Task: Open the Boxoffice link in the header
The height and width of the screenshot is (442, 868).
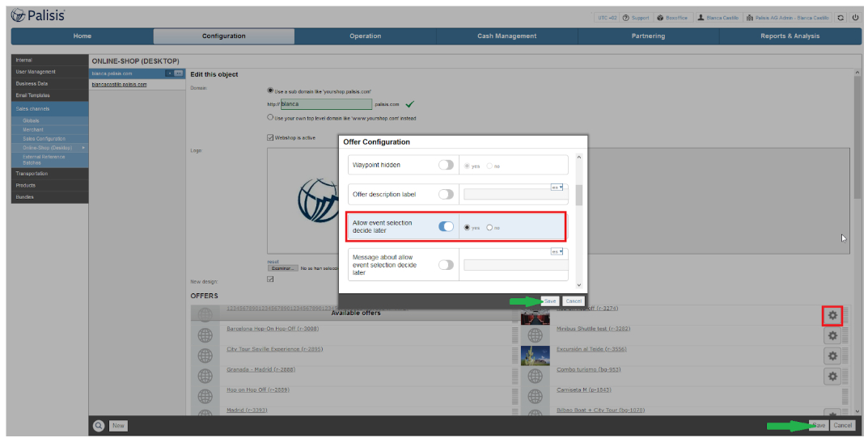Action: coord(672,18)
